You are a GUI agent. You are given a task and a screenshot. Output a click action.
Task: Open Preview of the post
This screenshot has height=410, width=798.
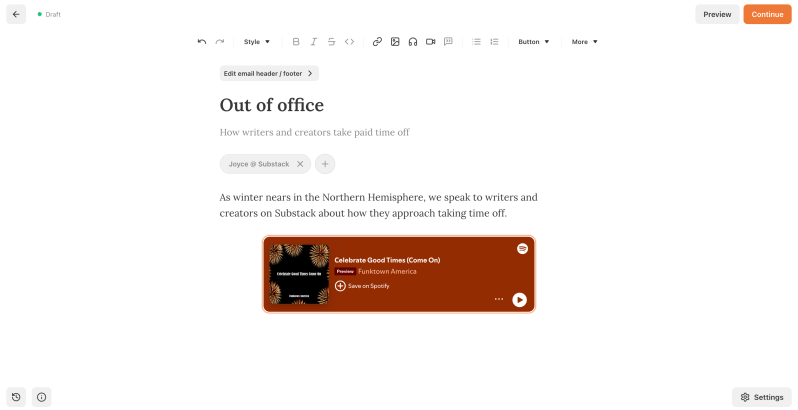(x=717, y=14)
